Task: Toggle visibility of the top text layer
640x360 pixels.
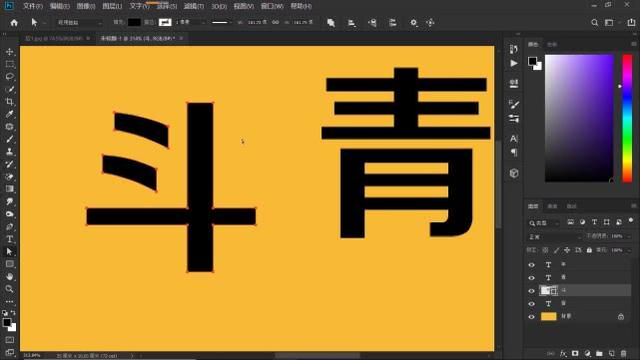Action: [x=531, y=265]
